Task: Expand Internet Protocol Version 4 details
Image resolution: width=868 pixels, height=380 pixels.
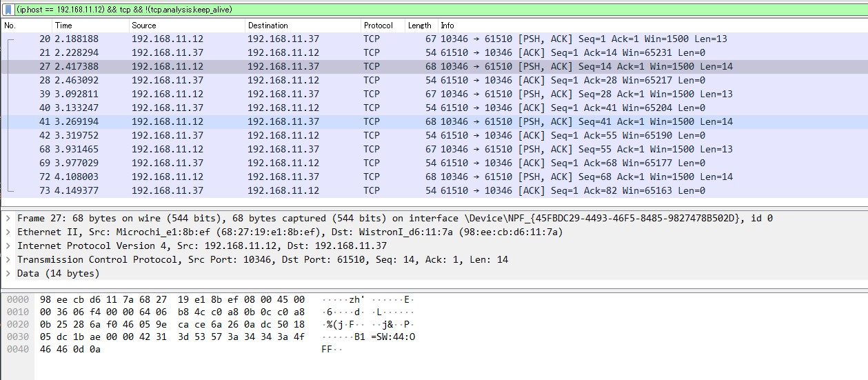Action: [8, 246]
